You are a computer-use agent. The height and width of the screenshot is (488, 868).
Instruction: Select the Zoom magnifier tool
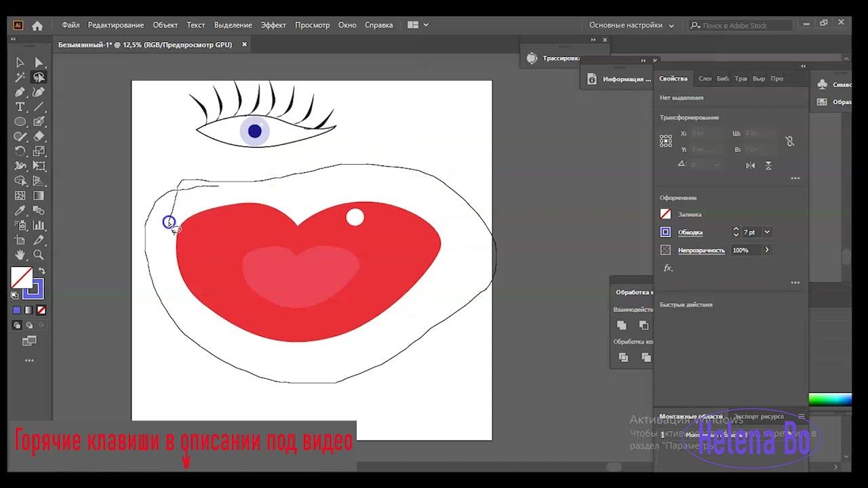click(39, 256)
